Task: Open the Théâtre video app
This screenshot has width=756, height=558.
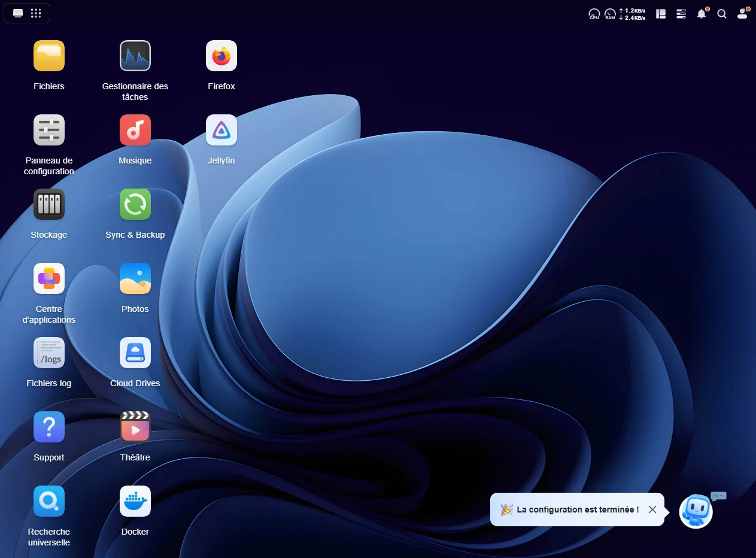Action: tap(135, 427)
